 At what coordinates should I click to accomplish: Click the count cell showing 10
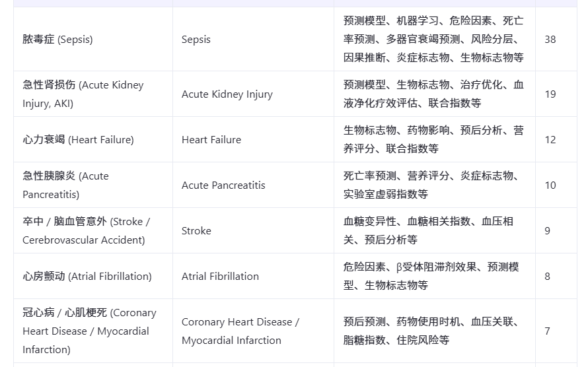tap(556, 185)
